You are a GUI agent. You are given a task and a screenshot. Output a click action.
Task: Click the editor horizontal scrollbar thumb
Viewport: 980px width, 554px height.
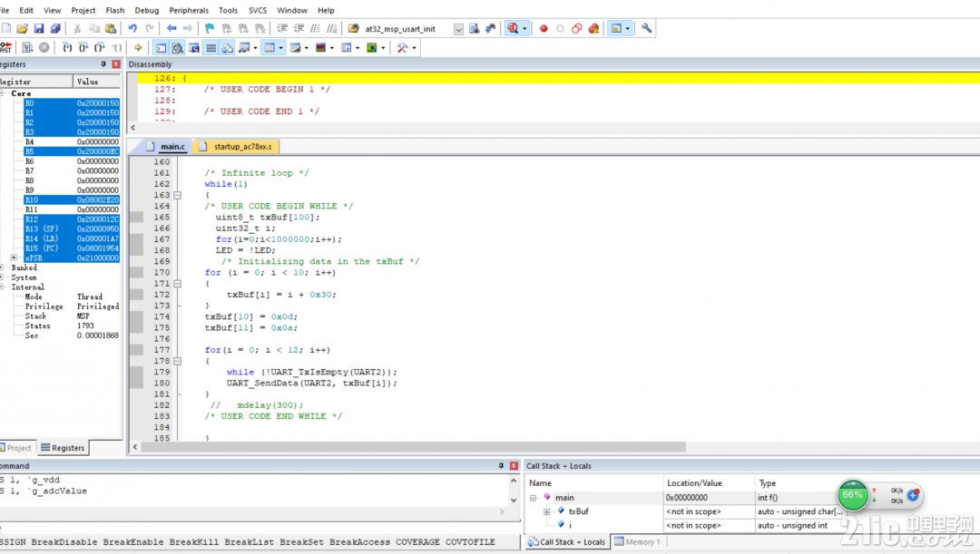point(413,447)
